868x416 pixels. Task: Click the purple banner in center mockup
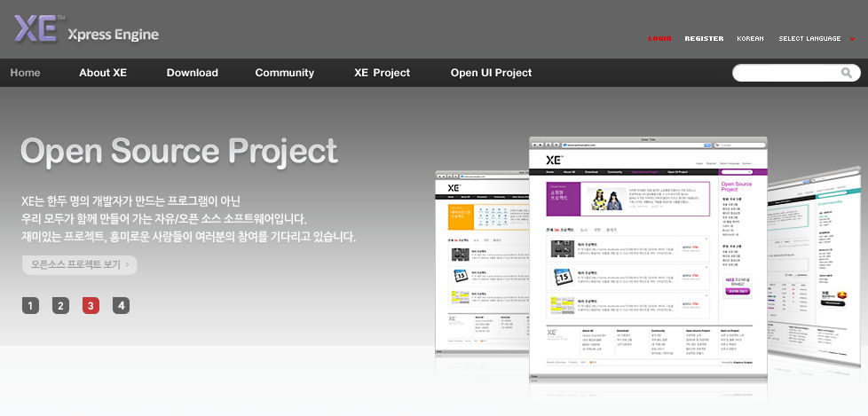click(x=627, y=199)
